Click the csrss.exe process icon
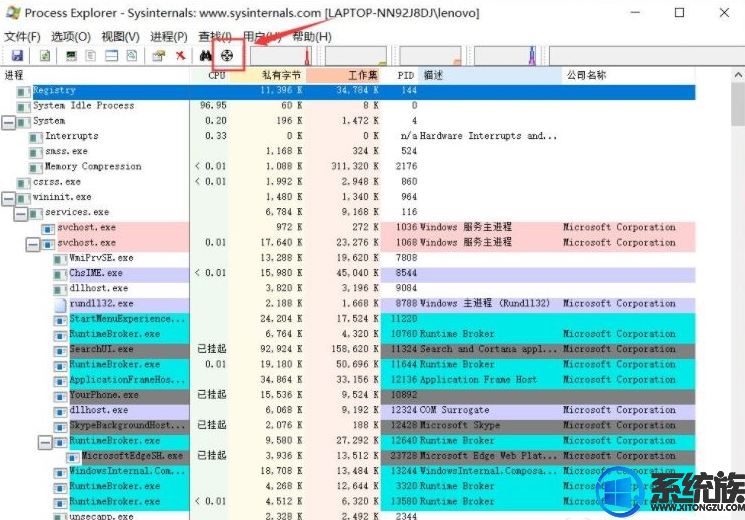 coord(24,183)
